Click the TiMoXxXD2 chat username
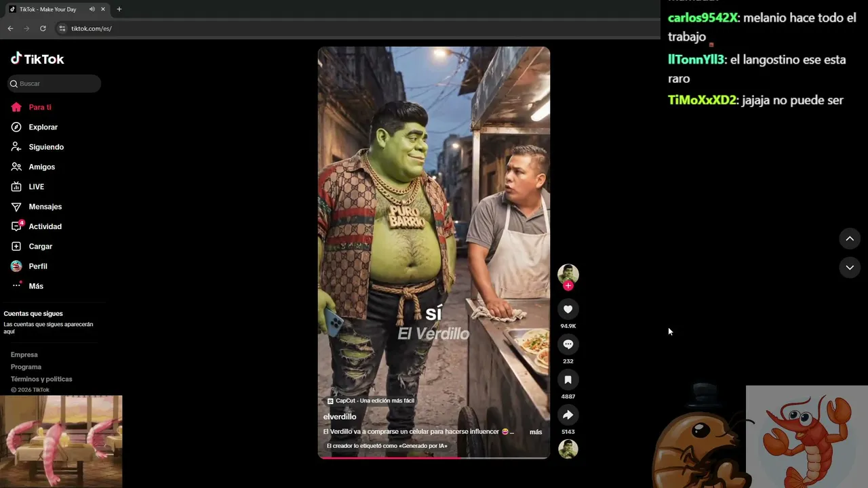868x488 pixels. 702,100
